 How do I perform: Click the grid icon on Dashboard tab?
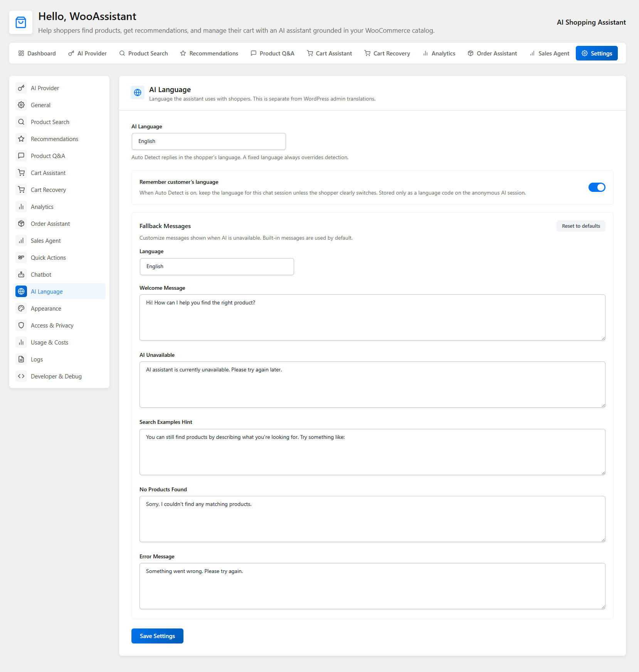point(21,53)
